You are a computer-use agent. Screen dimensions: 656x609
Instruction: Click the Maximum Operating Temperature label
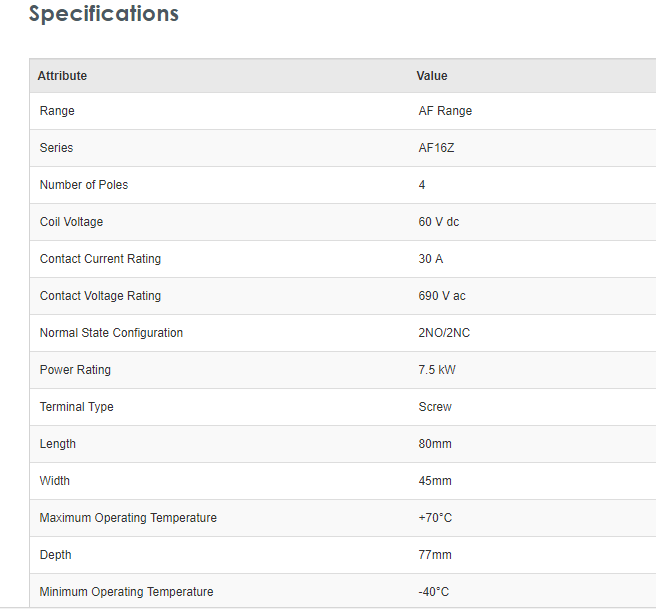click(128, 518)
